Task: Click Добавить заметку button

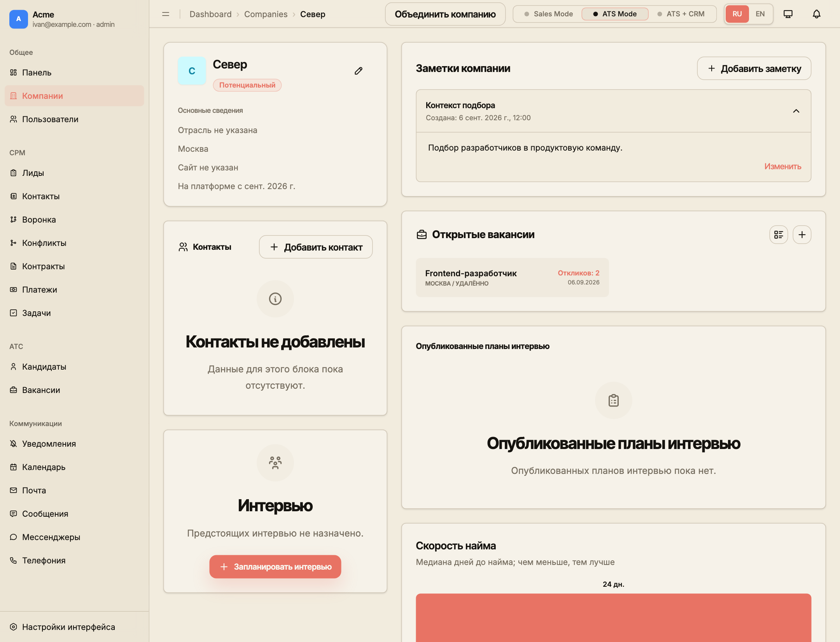Action: coord(754,68)
